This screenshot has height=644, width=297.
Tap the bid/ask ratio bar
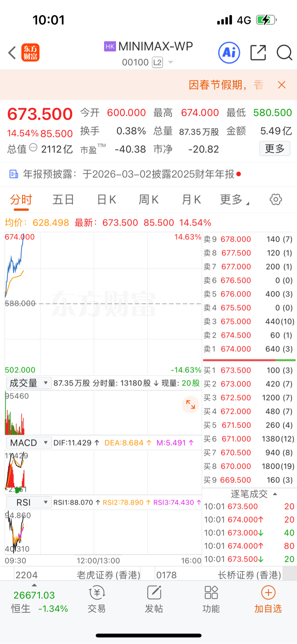pyautogui.click(x=249, y=360)
